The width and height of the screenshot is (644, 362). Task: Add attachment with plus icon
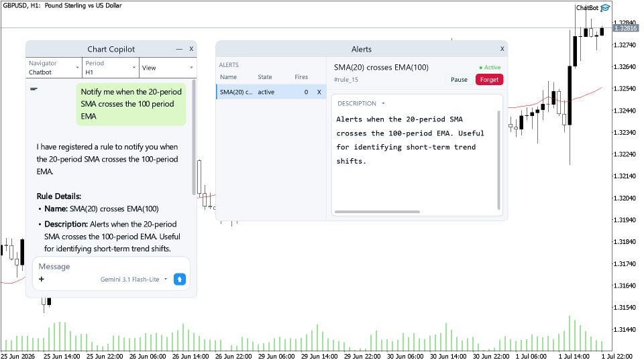coord(41,279)
